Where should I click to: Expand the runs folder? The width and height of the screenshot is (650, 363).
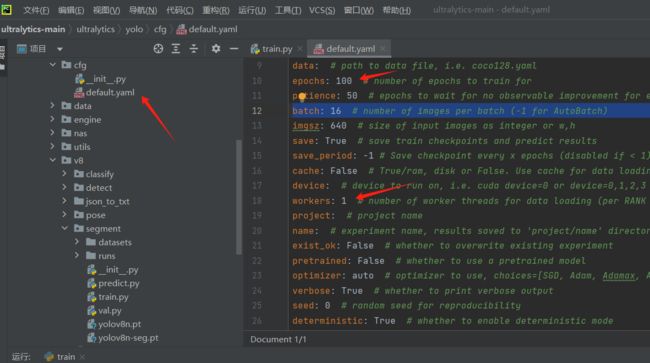pyautogui.click(x=77, y=256)
